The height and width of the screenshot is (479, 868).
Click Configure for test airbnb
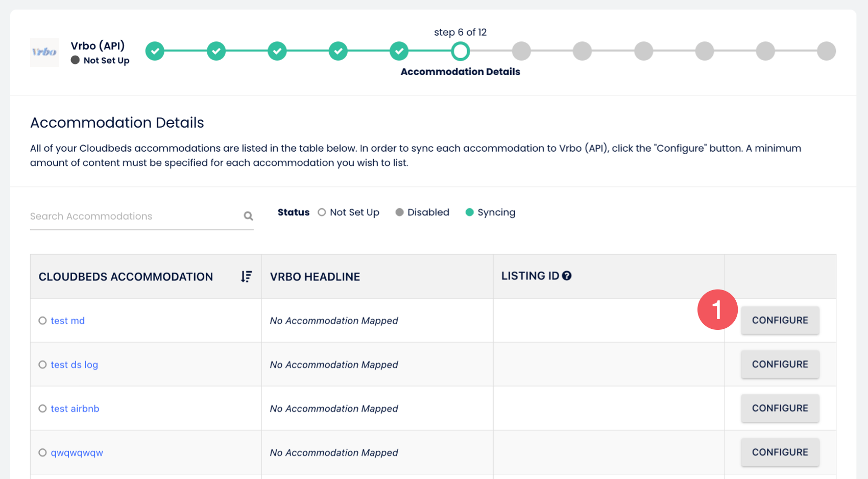click(x=780, y=408)
